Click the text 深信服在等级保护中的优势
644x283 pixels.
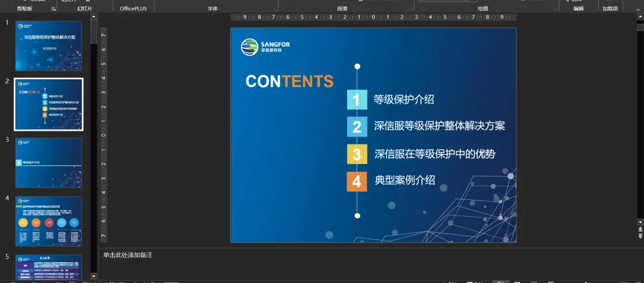tap(435, 154)
